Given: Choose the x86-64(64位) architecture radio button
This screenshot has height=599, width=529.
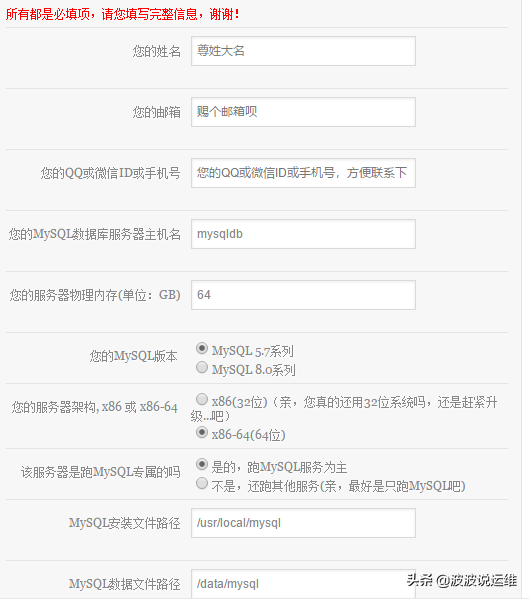Looking at the screenshot, I should point(202,432).
